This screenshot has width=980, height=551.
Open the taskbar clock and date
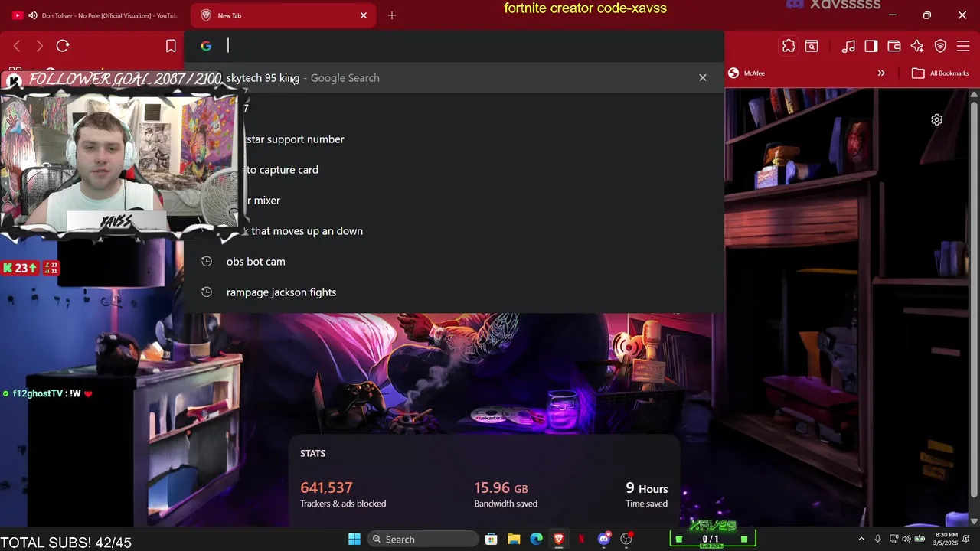click(946, 539)
